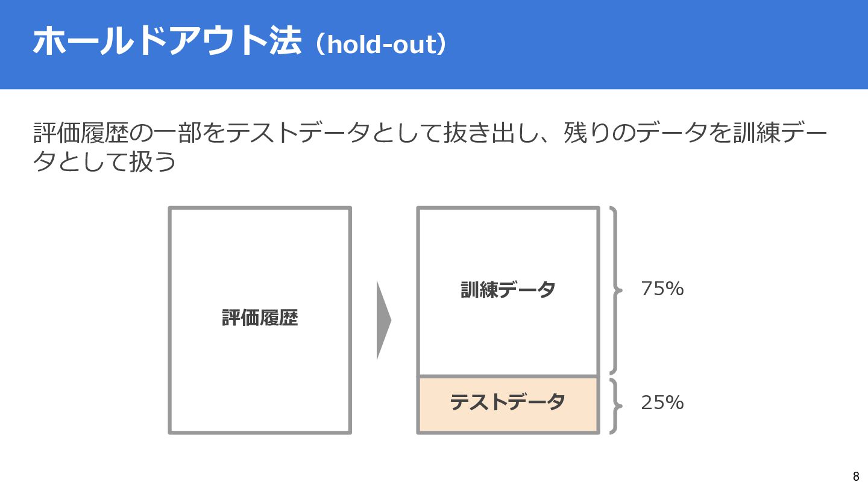This screenshot has width=868, height=488.
Task: Select the 評価履歴 label inside the left box
Action: [260, 318]
